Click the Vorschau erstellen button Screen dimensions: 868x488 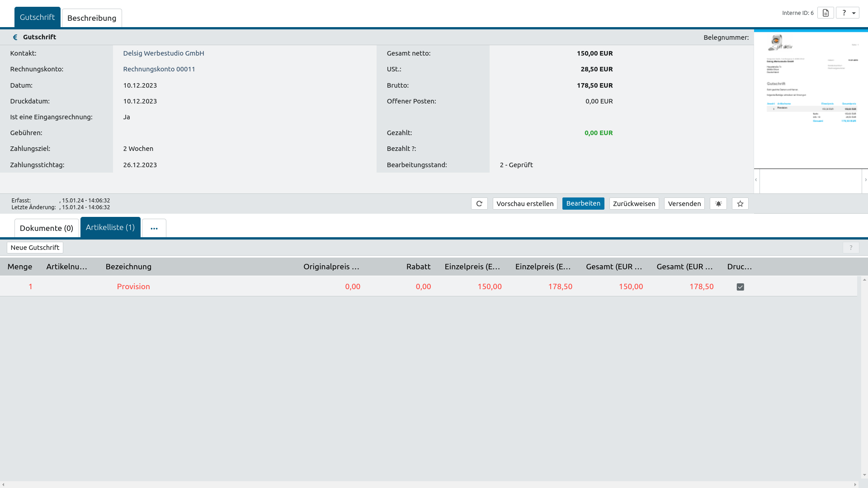click(525, 204)
